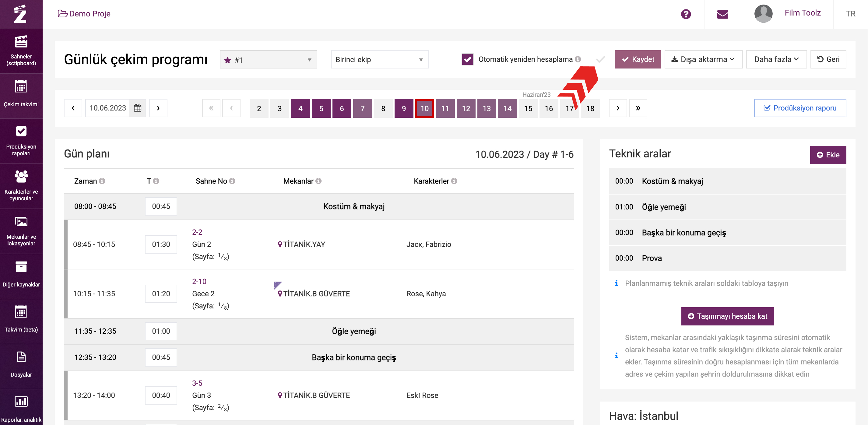Expand the Dışa aktarma menu
Viewport: 868px width, 425px height.
click(x=703, y=59)
